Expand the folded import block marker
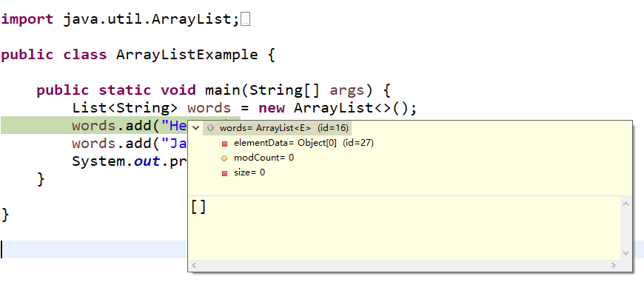The image size is (644, 282). point(246,19)
